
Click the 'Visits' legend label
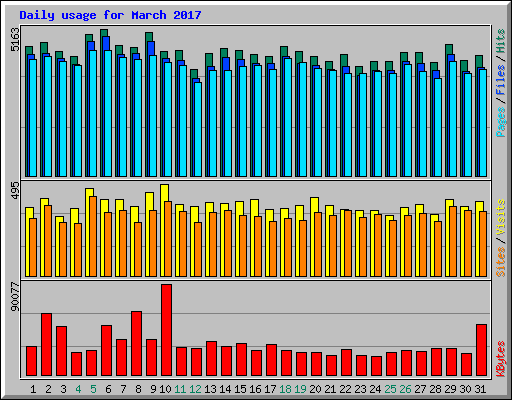pyautogui.click(x=501, y=217)
